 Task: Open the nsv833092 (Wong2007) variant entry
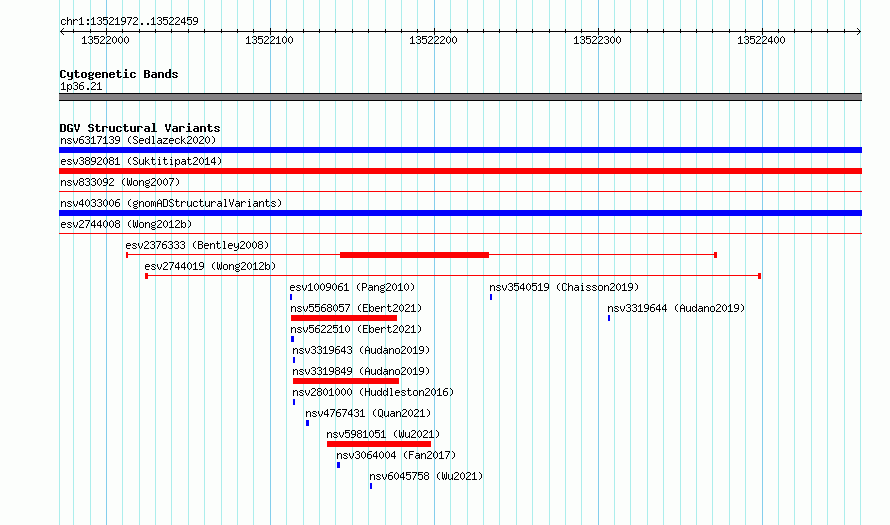(120, 182)
